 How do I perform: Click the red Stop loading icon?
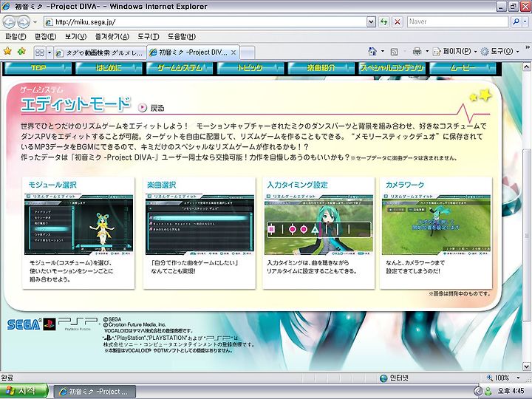[397, 22]
